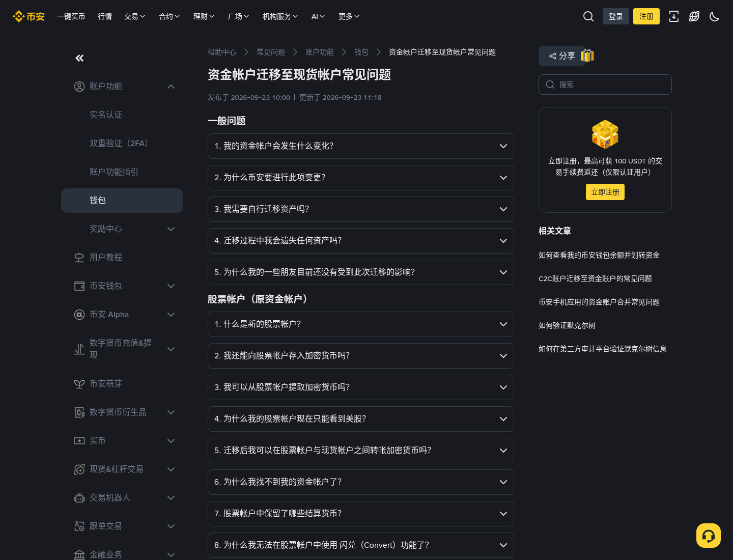Click the download app icon
This screenshot has width=733, height=560.
click(674, 16)
